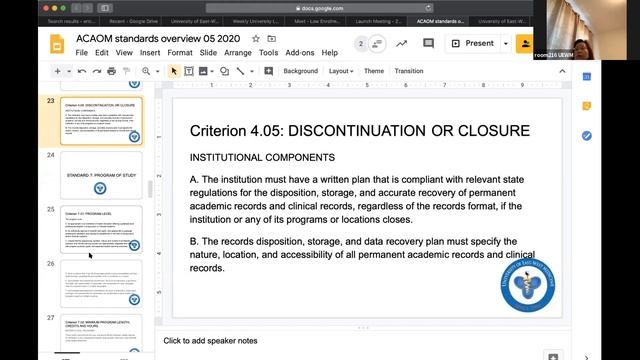The width and height of the screenshot is (640, 360).
Task: Open the comment history icon
Action: [428, 43]
